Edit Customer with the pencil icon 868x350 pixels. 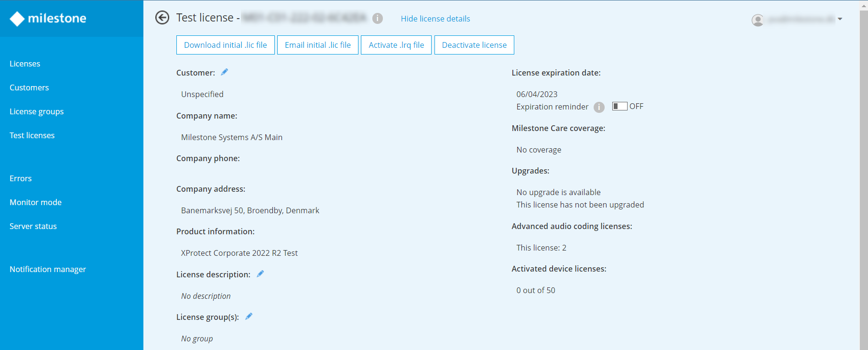224,72
